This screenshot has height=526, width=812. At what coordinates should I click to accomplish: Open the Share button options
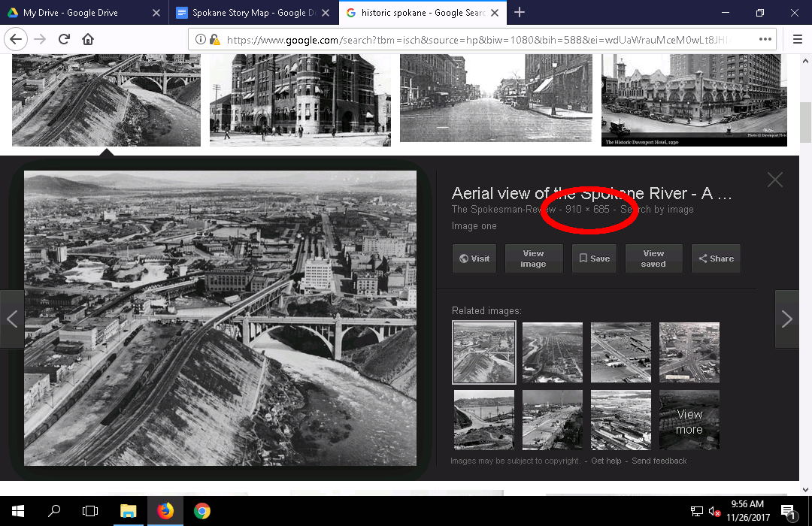click(x=716, y=258)
